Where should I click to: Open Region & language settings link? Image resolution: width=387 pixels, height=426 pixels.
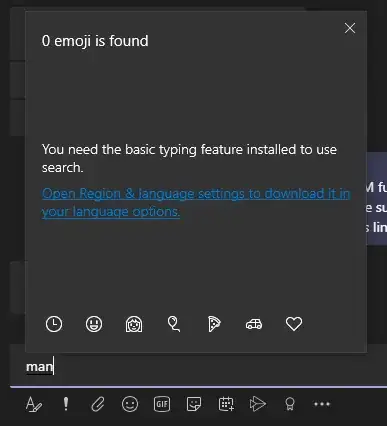[x=196, y=202]
